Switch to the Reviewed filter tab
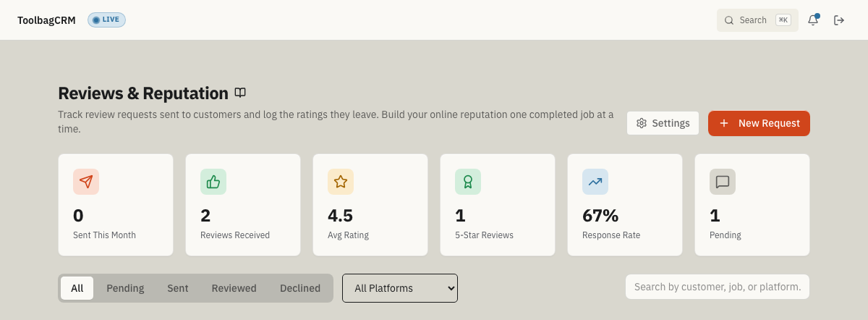This screenshot has width=868, height=320. (234, 288)
